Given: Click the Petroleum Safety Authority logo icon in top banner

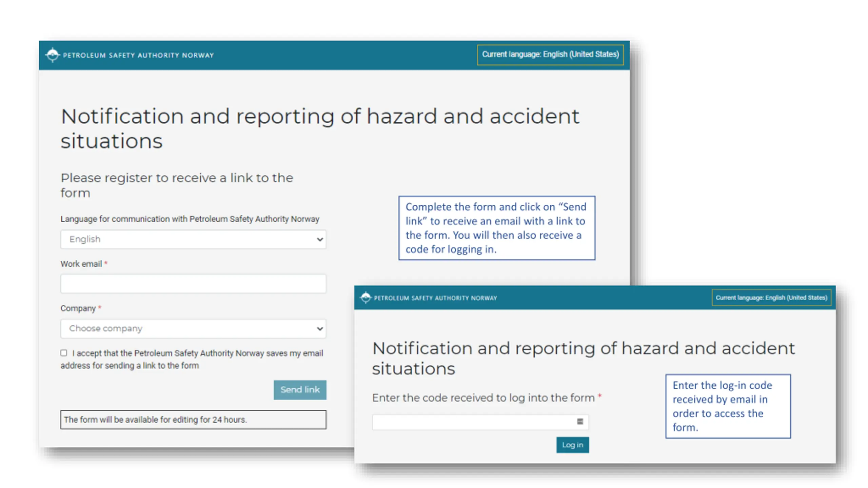Looking at the screenshot, I should [53, 55].
